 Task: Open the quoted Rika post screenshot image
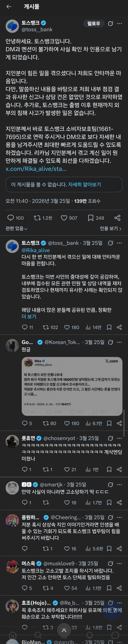pos(72,387)
